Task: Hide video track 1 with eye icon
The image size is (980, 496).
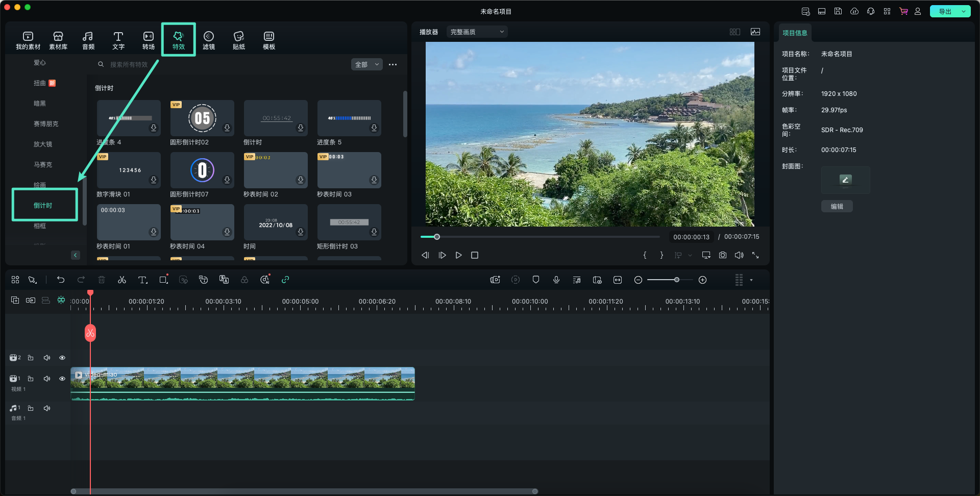Action: (62, 379)
